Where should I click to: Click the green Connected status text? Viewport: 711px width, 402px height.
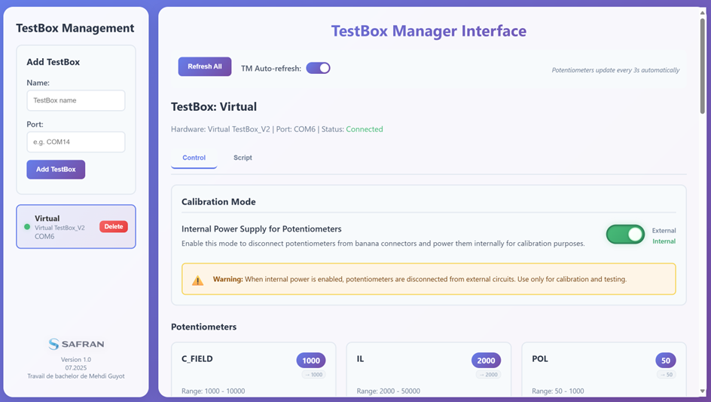pyautogui.click(x=364, y=129)
